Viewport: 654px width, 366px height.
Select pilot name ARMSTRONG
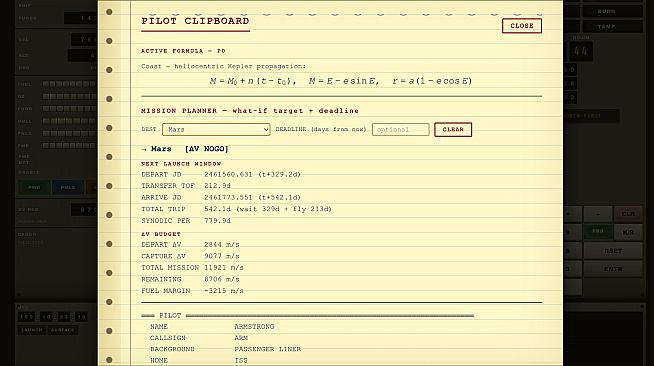click(x=254, y=327)
